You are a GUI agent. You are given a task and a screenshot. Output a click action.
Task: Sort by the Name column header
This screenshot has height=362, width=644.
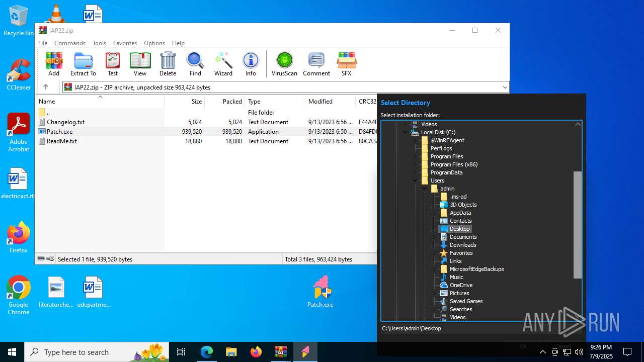(100, 102)
